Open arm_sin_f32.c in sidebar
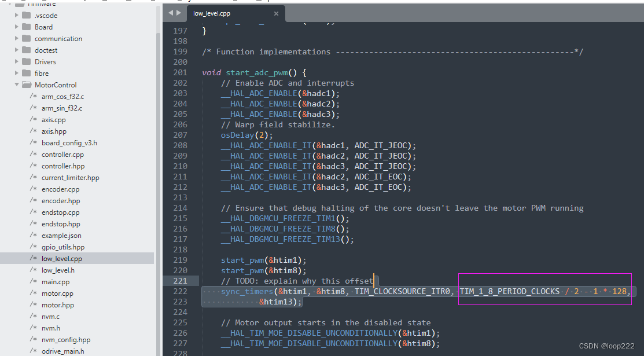Viewport: 644px width, 356px height. coord(61,108)
